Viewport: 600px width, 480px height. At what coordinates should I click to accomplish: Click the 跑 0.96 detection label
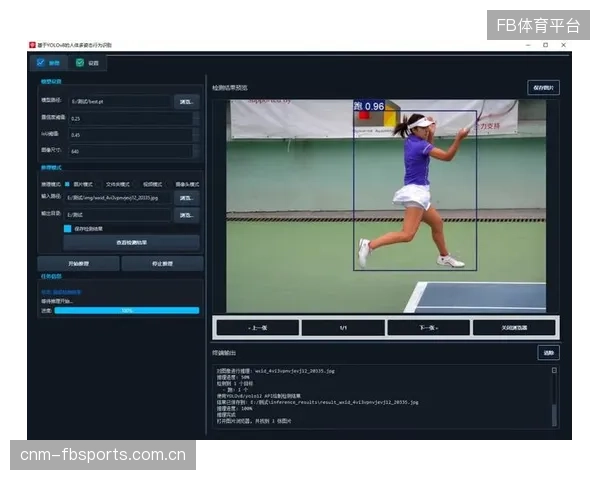click(369, 106)
